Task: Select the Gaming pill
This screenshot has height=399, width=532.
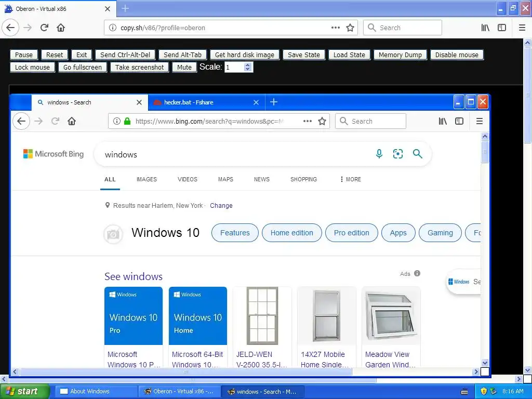Action: point(440,233)
